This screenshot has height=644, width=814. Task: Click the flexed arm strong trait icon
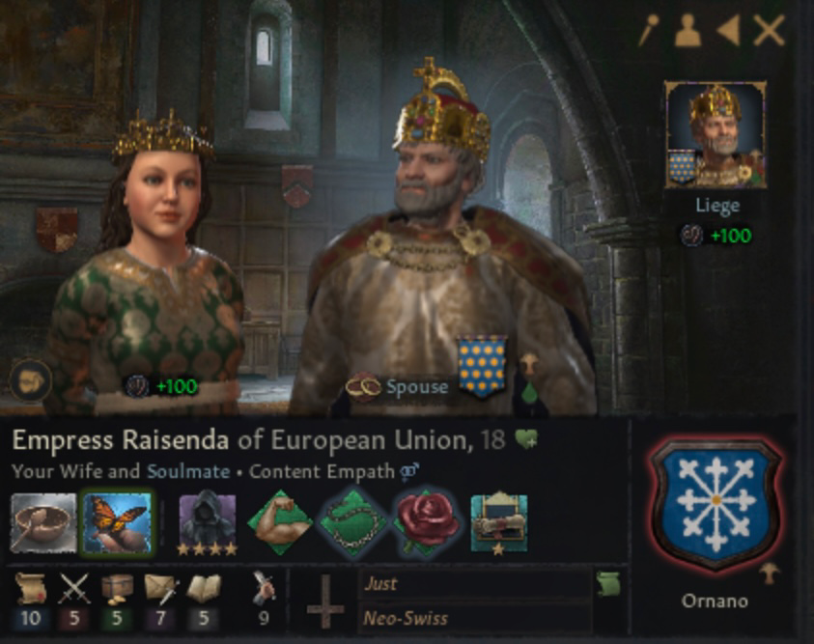[280, 523]
